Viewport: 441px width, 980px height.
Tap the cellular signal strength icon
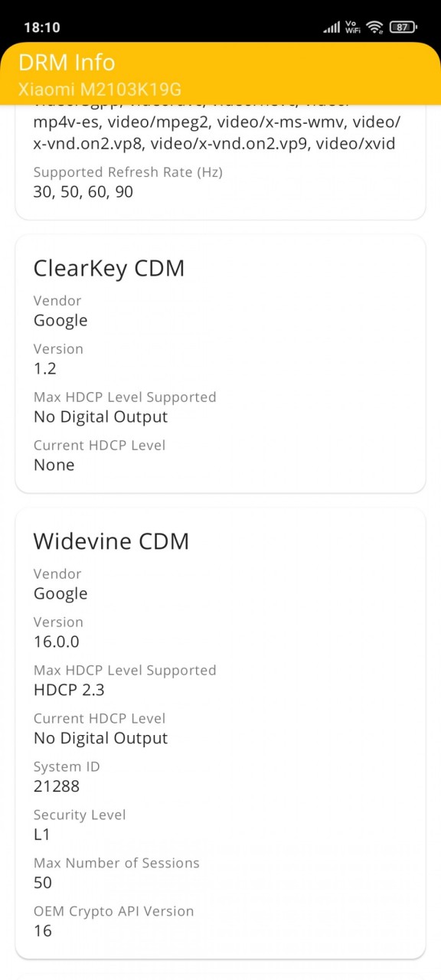pyautogui.click(x=332, y=28)
